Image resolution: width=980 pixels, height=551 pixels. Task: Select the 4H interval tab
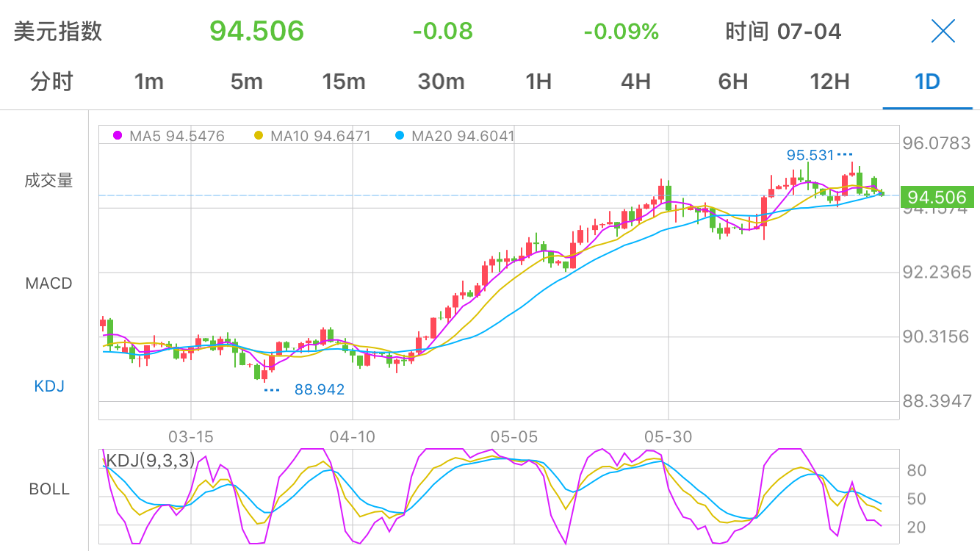coord(635,82)
